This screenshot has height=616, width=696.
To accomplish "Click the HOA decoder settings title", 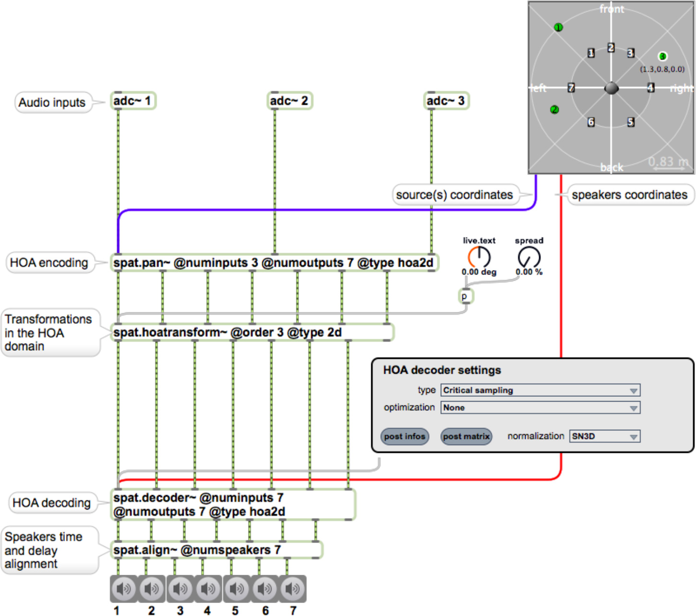I will point(442,370).
